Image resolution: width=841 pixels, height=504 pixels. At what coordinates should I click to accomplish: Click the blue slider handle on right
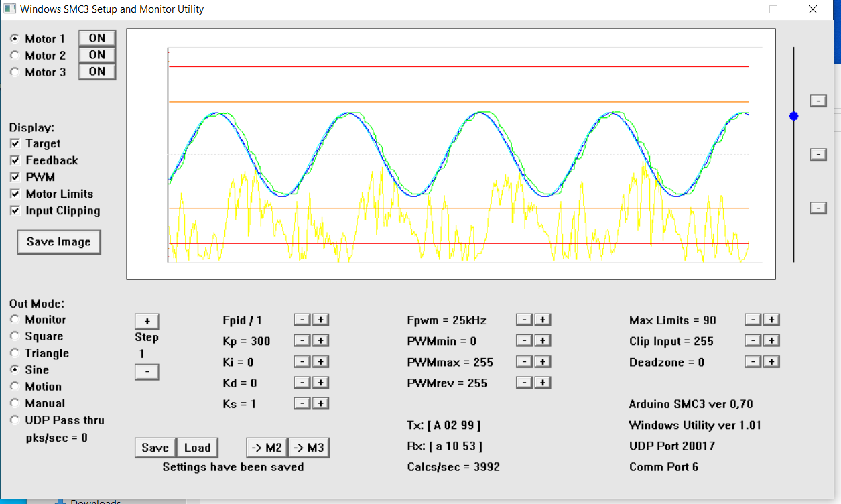click(794, 116)
